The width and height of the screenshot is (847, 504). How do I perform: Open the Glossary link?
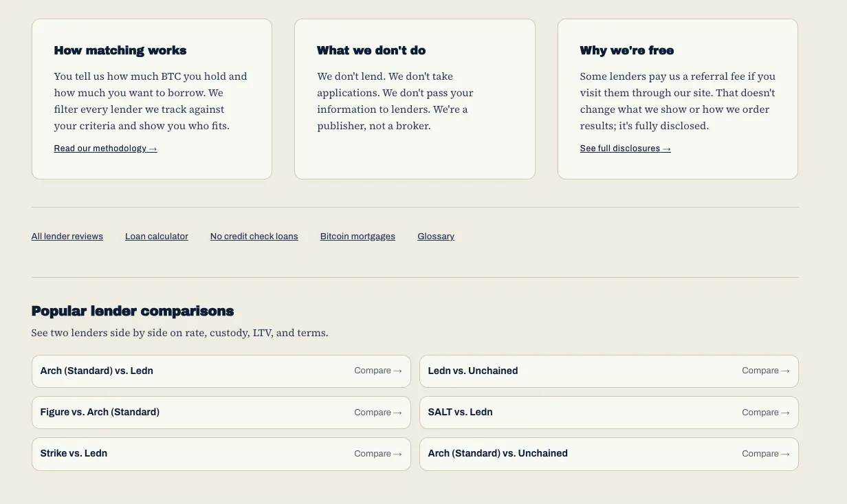pyautogui.click(x=436, y=237)
